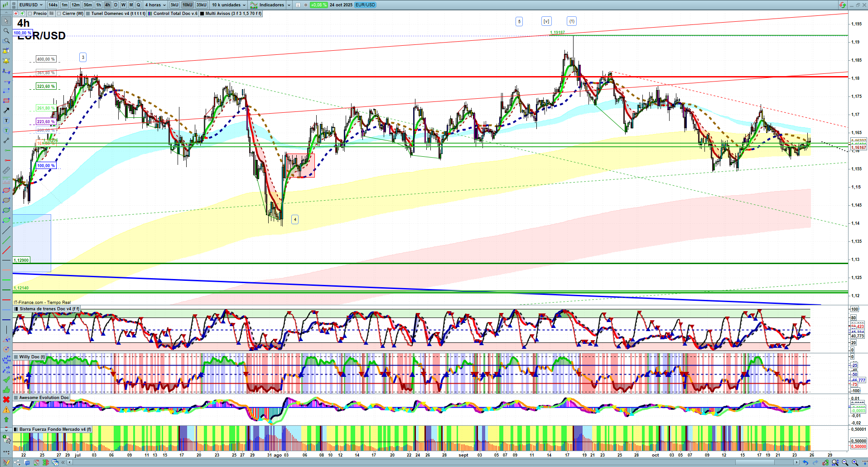The width and height of the screenshot is (868, 467).
Task: Set history to 35kU units
Action: point(202,5)
